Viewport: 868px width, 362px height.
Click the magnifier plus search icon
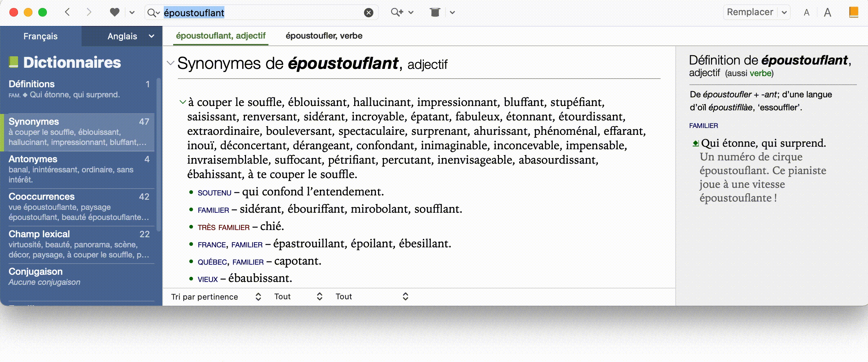tap(397, 12)
